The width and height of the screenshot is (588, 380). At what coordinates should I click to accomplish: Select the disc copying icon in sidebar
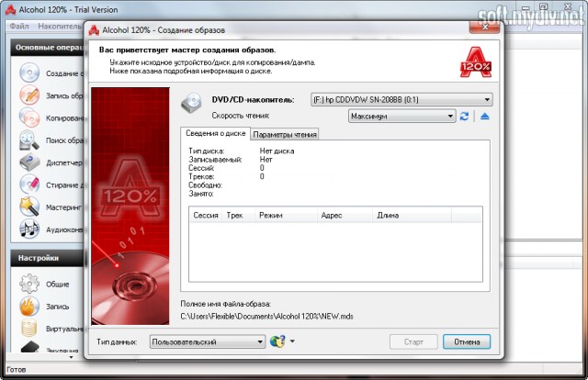(29, 117)
